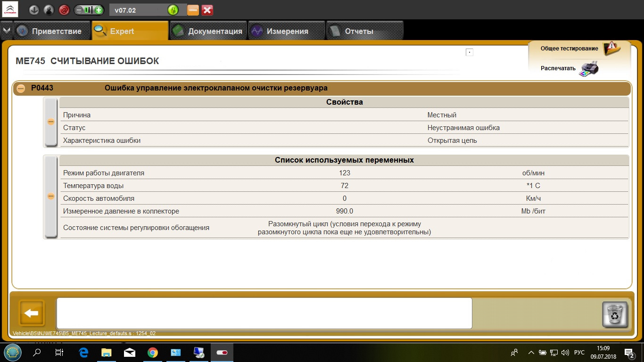Increase with the green plus zoom button

(x=99, y=10)
